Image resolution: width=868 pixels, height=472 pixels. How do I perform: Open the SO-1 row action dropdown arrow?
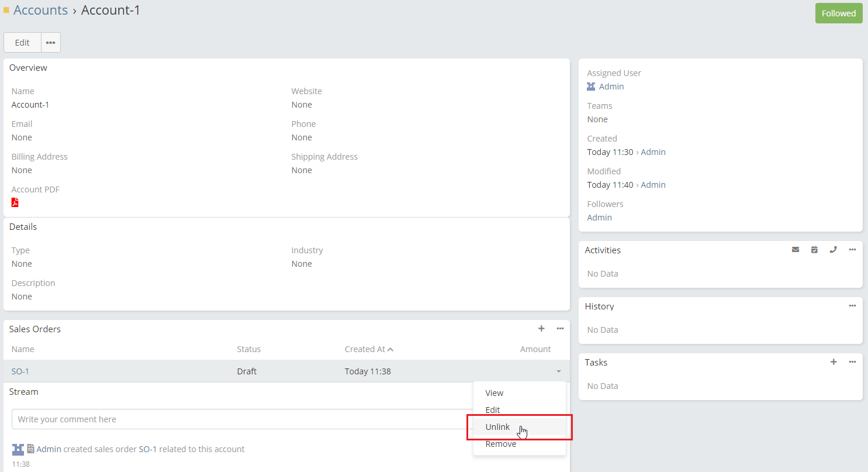pyautogui.click(x=559, y=371)
